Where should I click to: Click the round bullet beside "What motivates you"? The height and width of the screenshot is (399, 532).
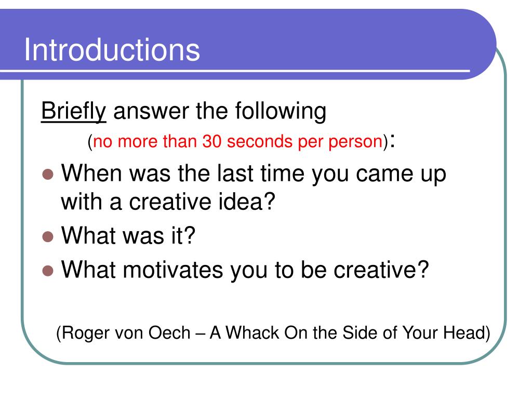(48, 271)
